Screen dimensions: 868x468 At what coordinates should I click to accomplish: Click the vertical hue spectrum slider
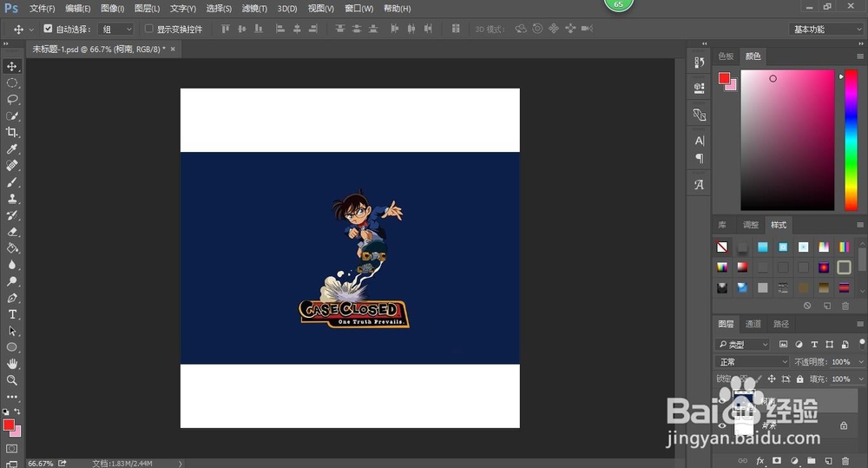pos(851,140)
